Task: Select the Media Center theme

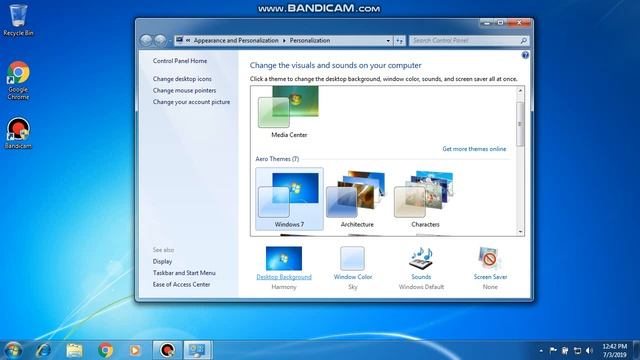Action: [x=289, y=112]
